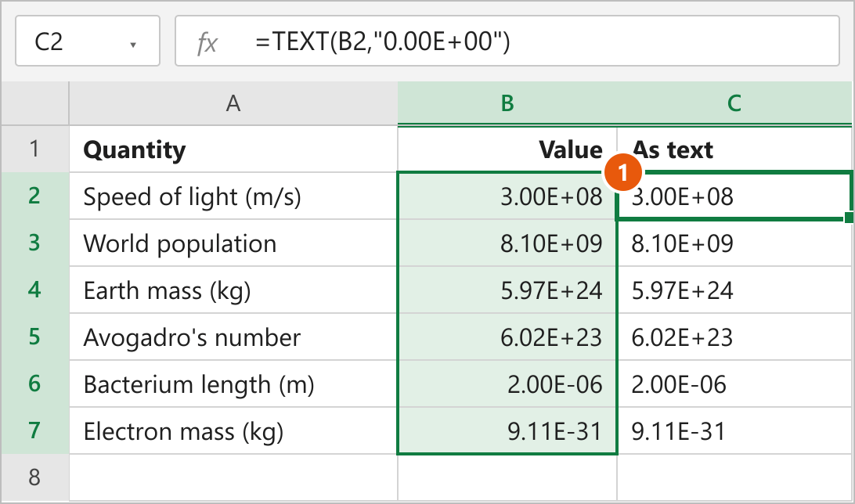Click the formula bar with the TEXT formula
Image resolution: width=855 pixels, height=504 pixels.
tap(507, 41)
